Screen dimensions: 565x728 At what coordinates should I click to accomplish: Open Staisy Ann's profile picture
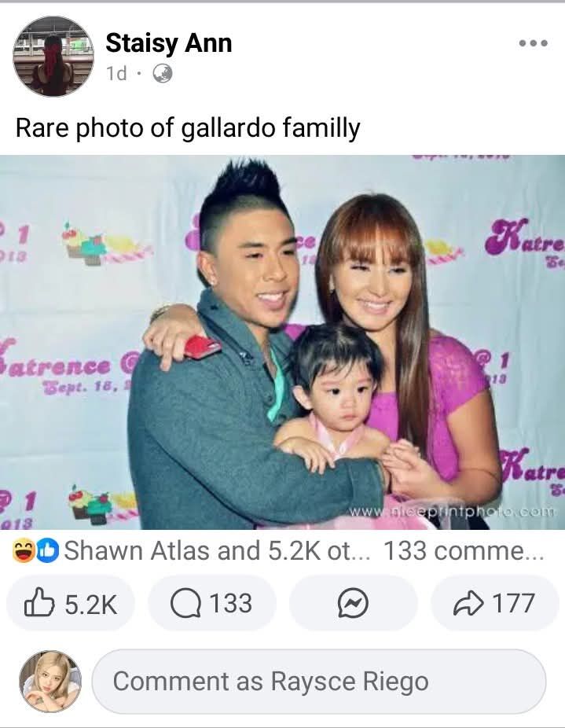click(53, 57)
